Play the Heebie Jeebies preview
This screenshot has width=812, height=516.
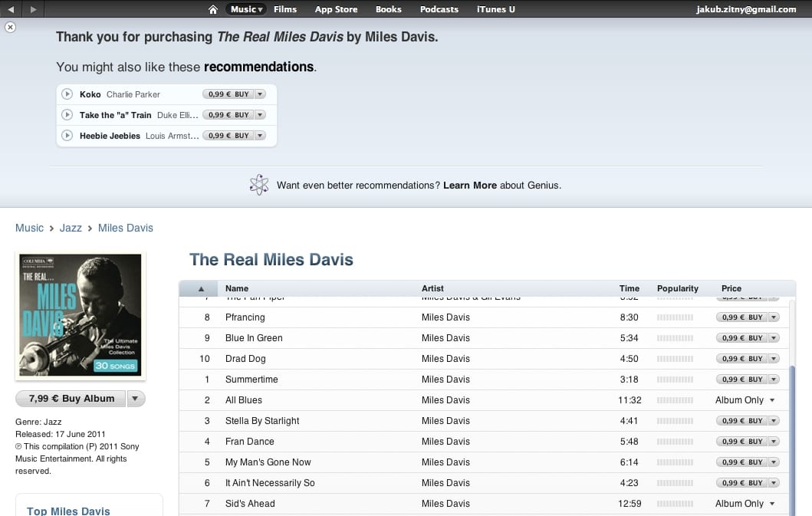coord(67,136)
